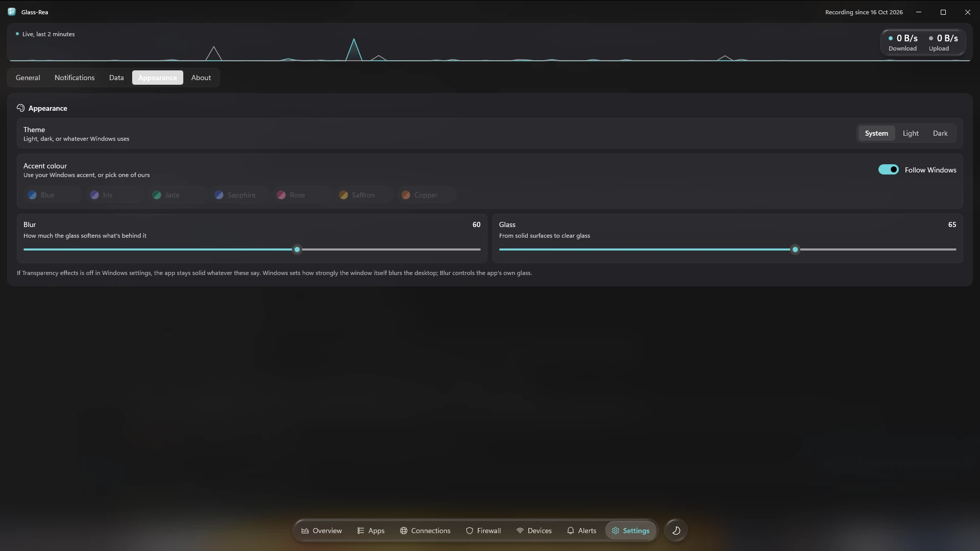Image resolution: width=980 pixels, height=551 pixels.
Task: Click the Blur value 60
Action: pyautogui.click(x=476, y=224)
